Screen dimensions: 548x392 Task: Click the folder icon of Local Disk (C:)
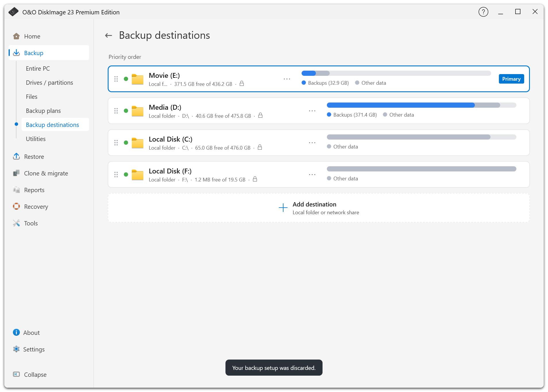pyautogui.click(x=138, y=143)
